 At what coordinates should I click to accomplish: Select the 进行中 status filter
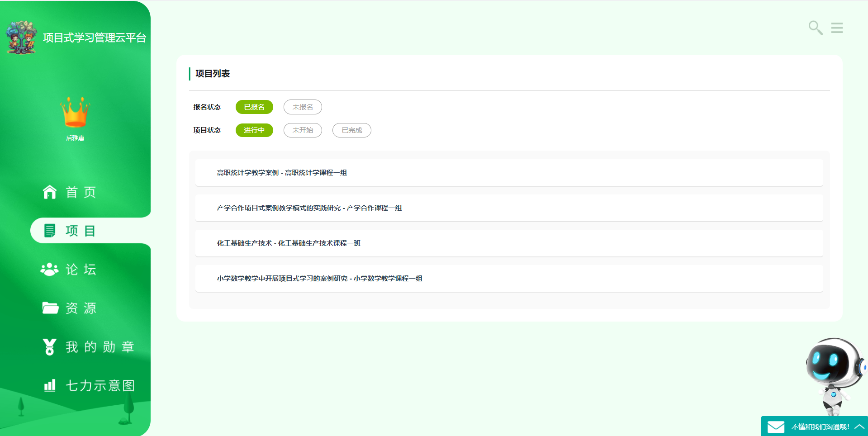click(x=254, y=130)
